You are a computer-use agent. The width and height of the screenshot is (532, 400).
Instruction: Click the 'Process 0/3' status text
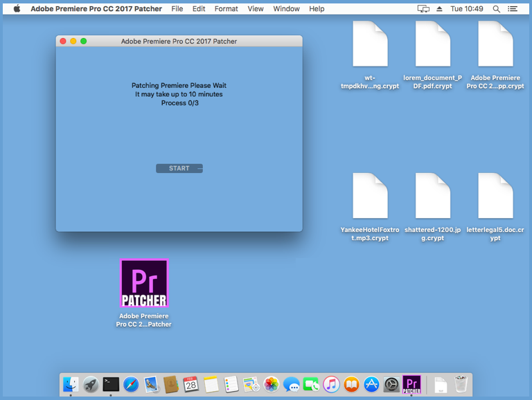[180, 103]
